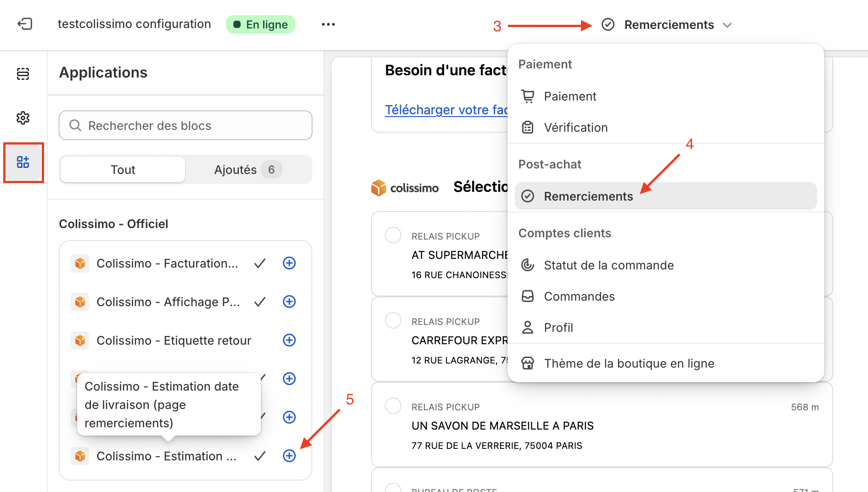Click the Colissimo - Estimation ... app icon
868x492 pixels.
click(80, 456)
